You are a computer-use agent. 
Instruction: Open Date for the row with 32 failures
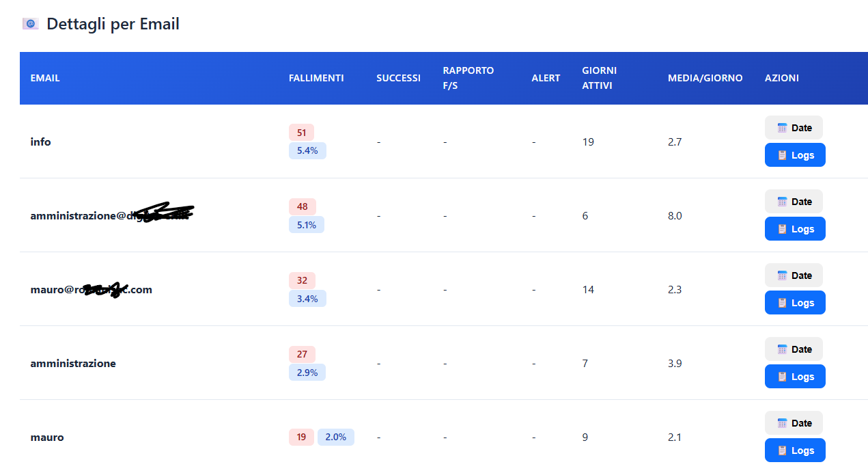[x=794, y=275]
